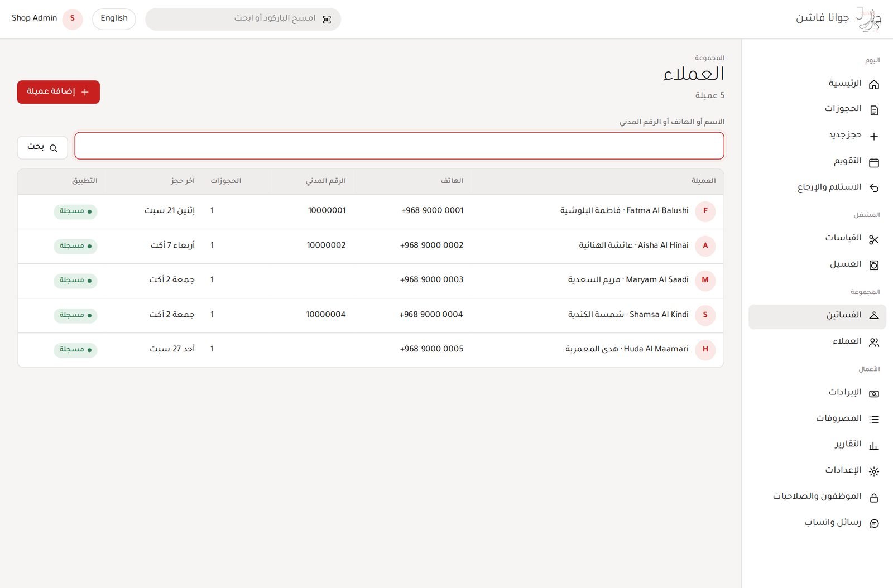Click the الفساتين hanger icon
This screenshot has width=893, height=588.
pos(874,316)
